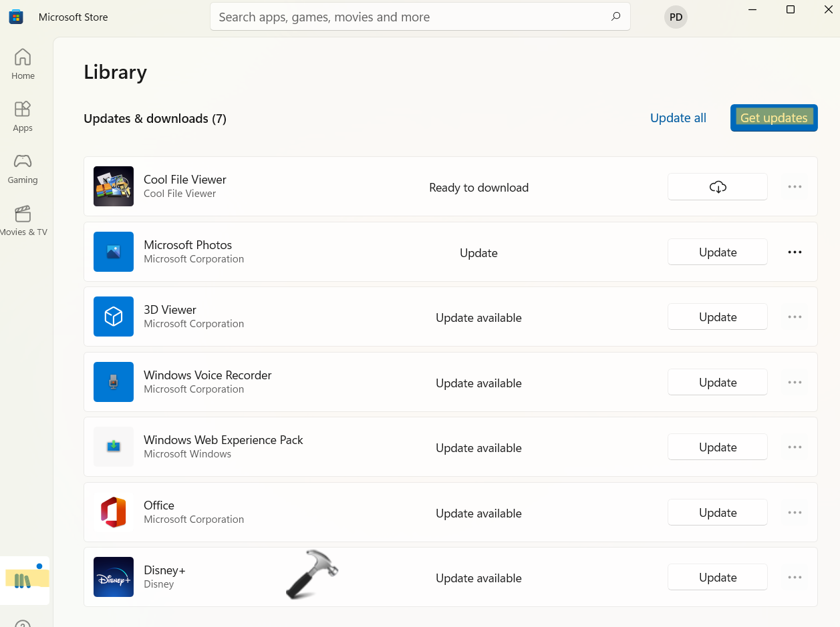Open the Disney+ app icon
The width and height of the screenshot is (840, 627).
(114, 577)
